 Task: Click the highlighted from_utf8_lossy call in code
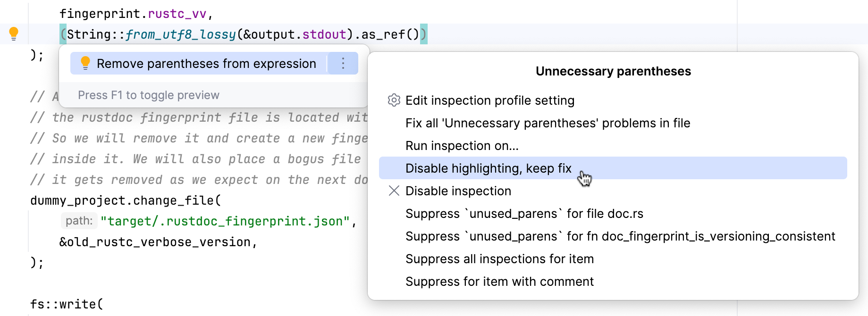pos(181,33)
